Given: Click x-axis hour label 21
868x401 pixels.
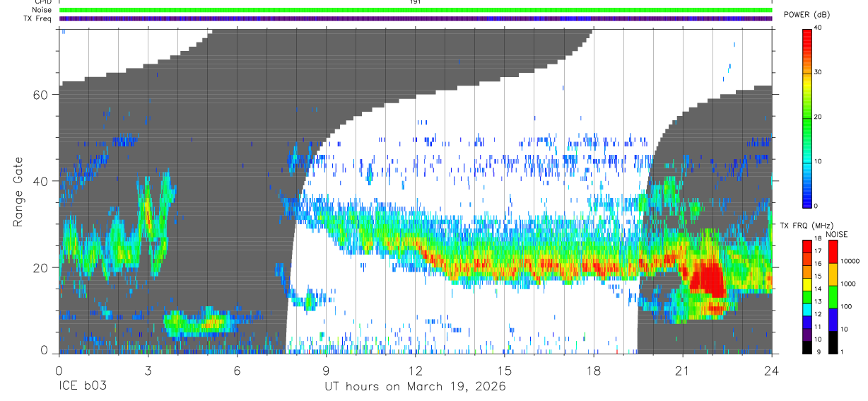Looking at the screenshot, I should point(683,371).
